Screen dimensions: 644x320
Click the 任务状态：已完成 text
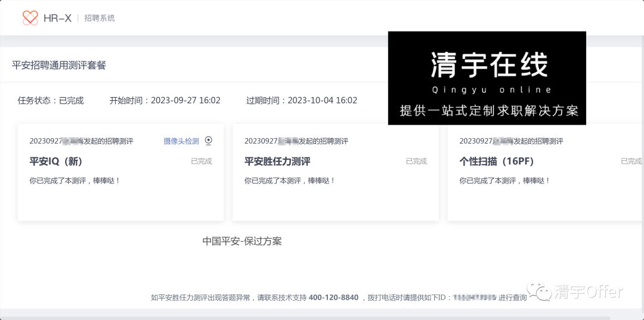[x=51, y=101]
